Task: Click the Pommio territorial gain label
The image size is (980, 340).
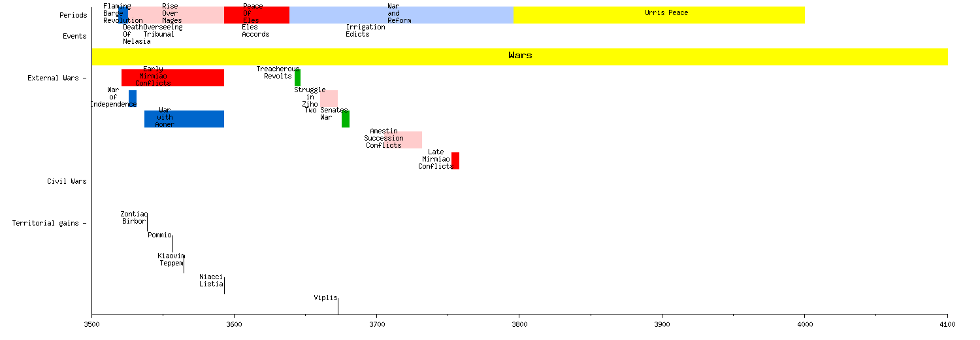Action: click(x=159, y=235)
